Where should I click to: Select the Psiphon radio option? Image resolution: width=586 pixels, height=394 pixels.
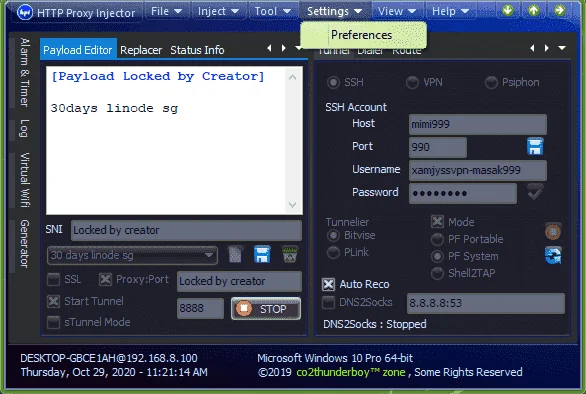[x=512, y=82]
